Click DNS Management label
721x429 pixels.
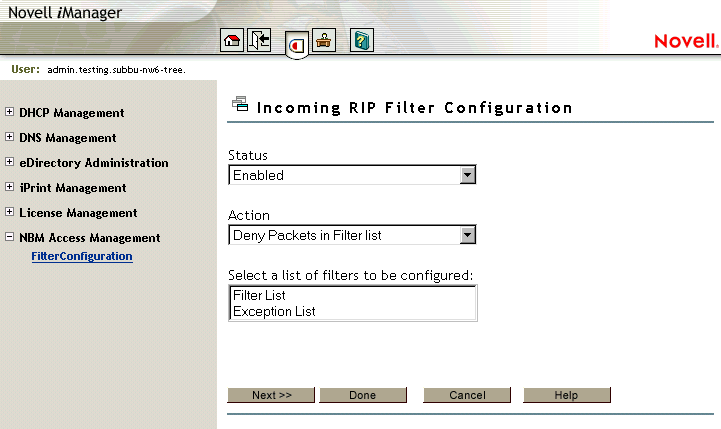pyautogui.click(x=68, y=137)
